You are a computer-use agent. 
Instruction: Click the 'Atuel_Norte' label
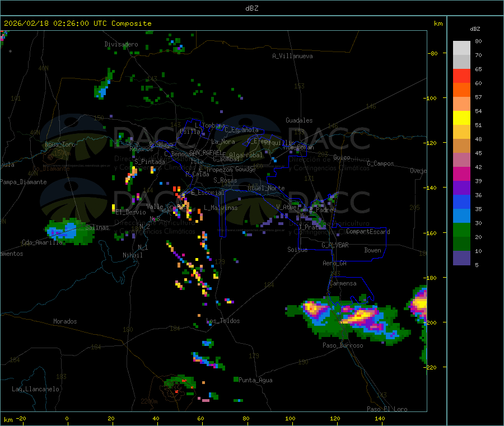266,188
